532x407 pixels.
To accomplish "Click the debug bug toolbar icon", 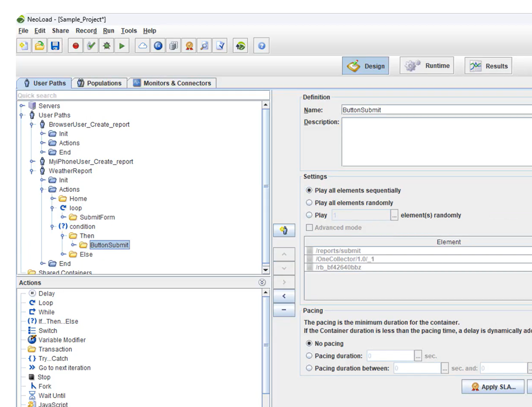I will click(x=107, y=46).
